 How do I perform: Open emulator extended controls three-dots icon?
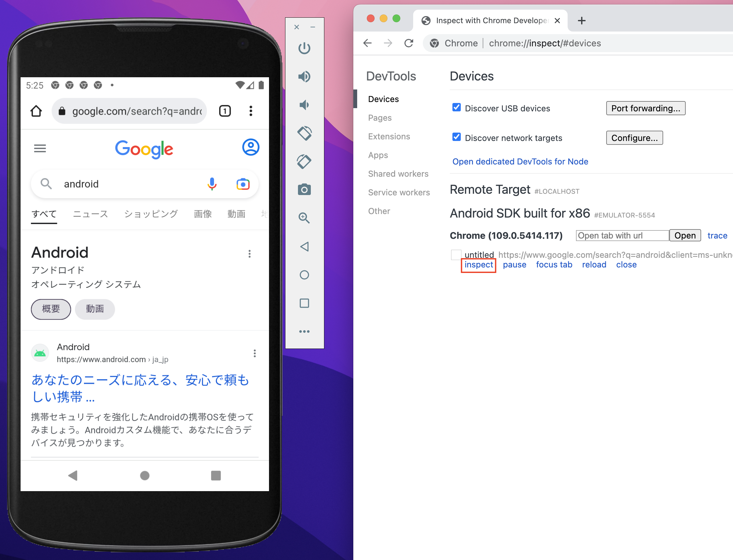304,331
